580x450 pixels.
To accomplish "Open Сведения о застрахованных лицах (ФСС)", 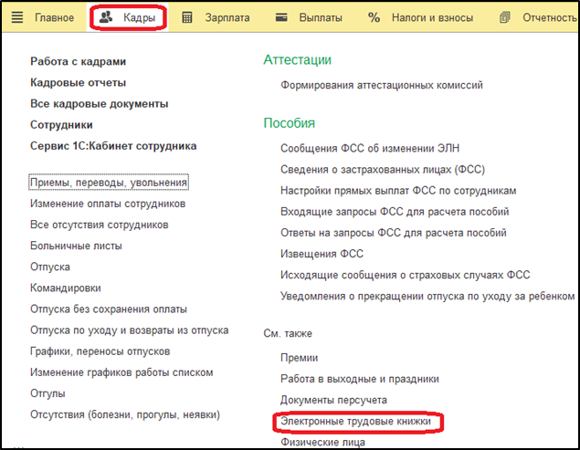I will [382, 169].
